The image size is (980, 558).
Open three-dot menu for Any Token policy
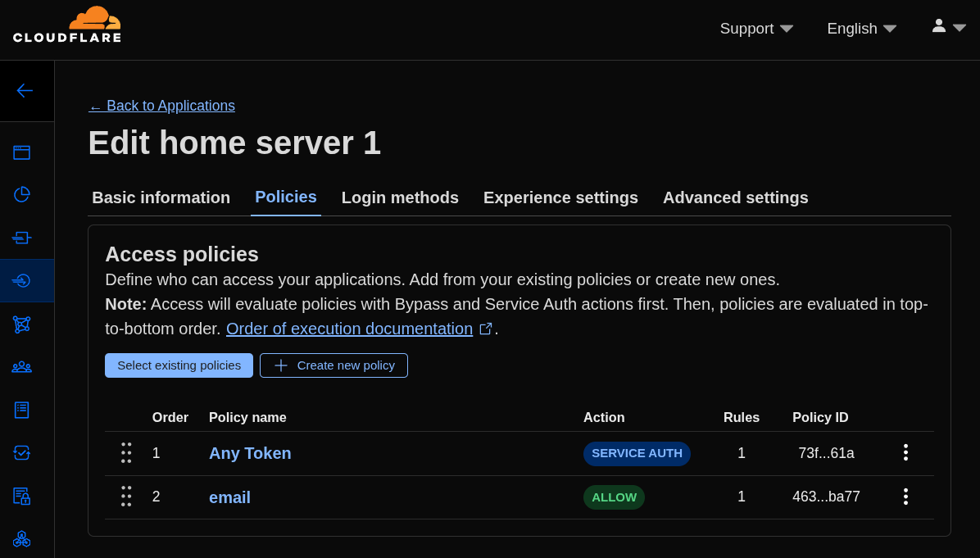pos(905,452)
